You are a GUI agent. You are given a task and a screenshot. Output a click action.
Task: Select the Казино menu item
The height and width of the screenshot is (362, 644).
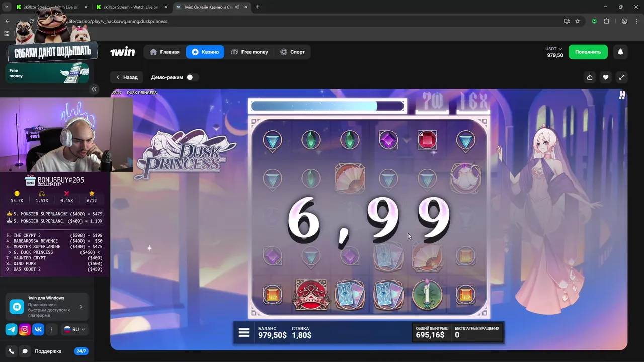pos(205,52)
